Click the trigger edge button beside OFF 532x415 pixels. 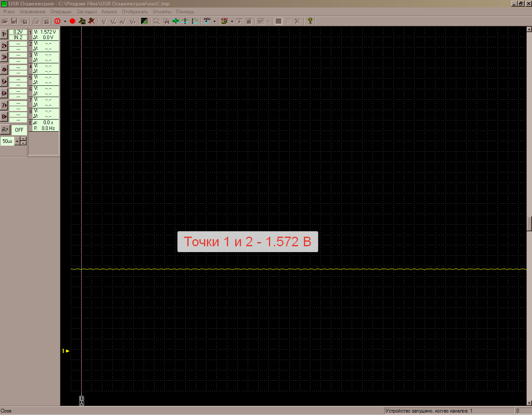[x=5, y=130]
